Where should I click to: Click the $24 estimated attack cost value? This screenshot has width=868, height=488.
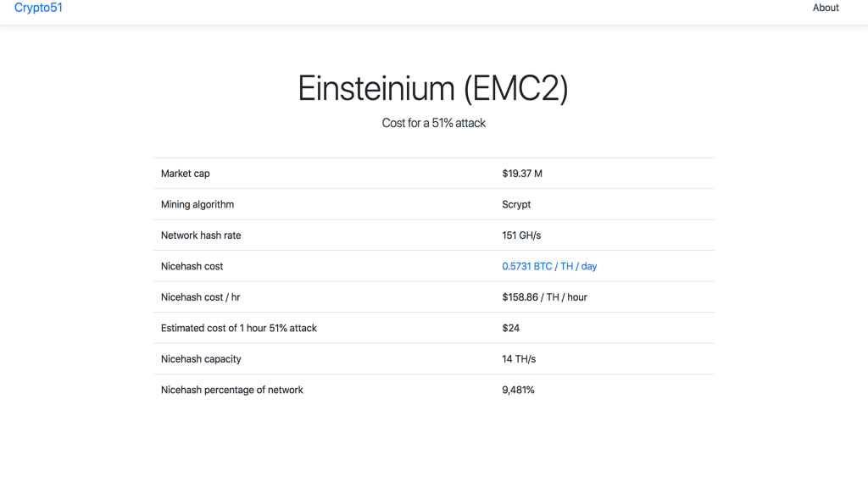(x=510, y=328)
